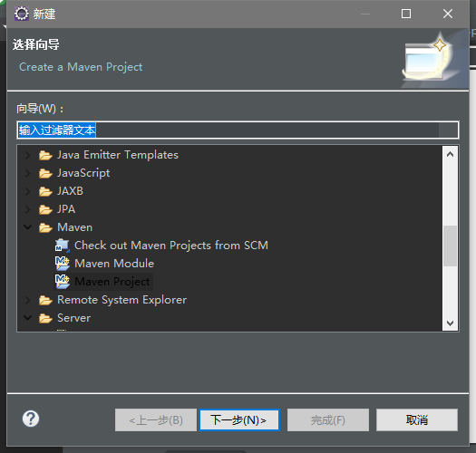
Task: Click the Check out Maven Projects SCM icon
Action: (x=63, y=246)
